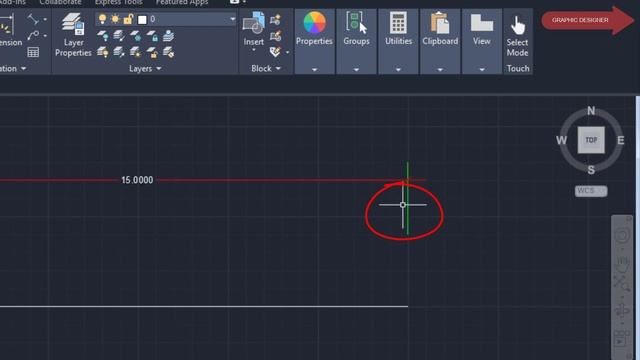Screen dimensions: 640x360
Task: Open the WCS coordinate system dropdown
Action: tap(591, 191)
